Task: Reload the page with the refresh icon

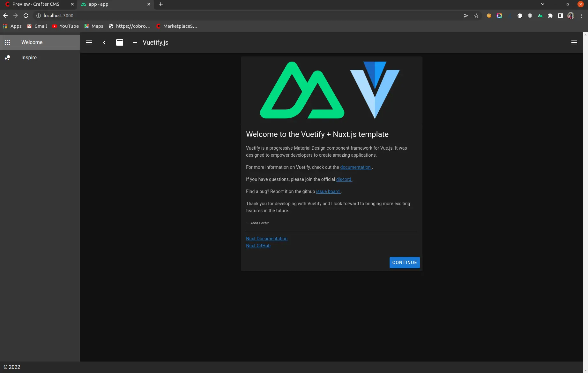Action: (x=26, y=16)
